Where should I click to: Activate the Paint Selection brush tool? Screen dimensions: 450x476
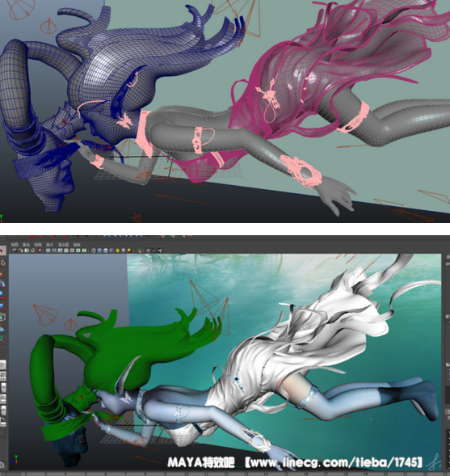(2, 273)
